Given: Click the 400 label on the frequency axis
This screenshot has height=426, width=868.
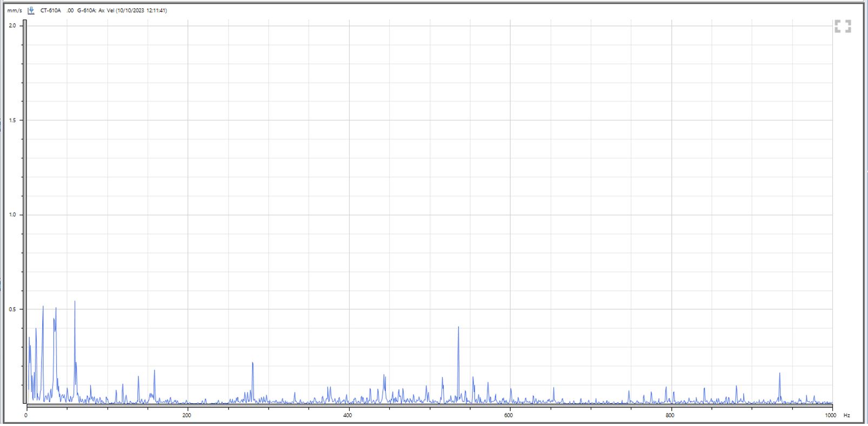Looking at the screenshot, I should [348, 415].
